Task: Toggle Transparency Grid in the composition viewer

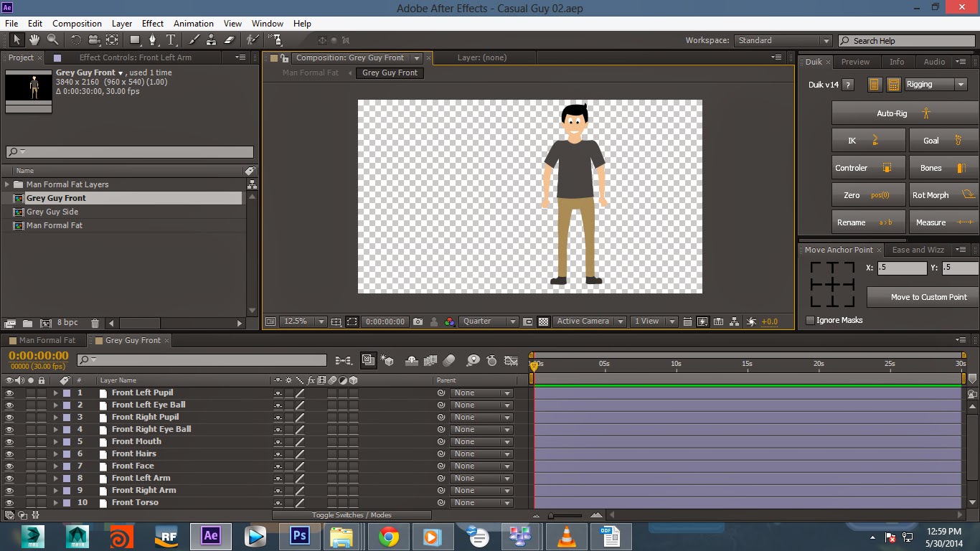Action: pyautogui.click(x=542, y=321)
